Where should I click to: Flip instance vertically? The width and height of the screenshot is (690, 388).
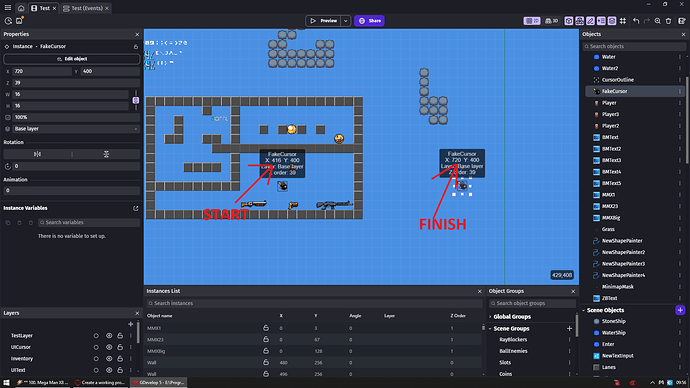106,154
